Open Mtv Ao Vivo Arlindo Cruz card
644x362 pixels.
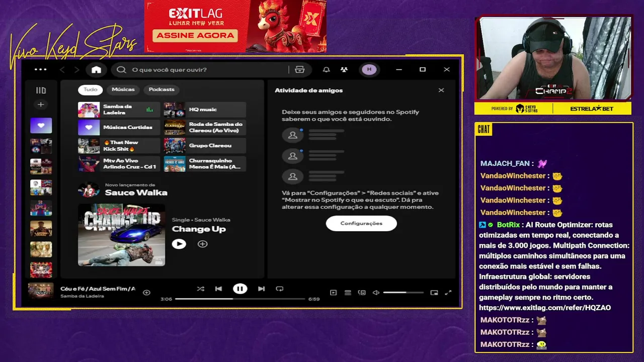[119, 164]
